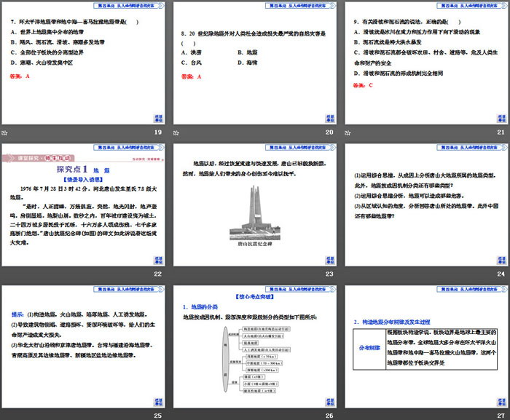Click the animation star icon under slide 20
The image size is (510, 420).
coord(177,132)
